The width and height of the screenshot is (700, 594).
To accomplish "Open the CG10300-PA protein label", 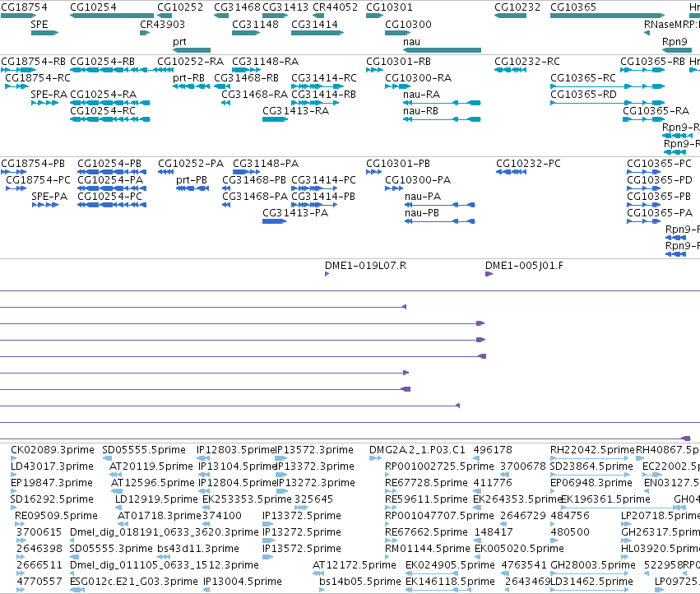I will point(418,180).
